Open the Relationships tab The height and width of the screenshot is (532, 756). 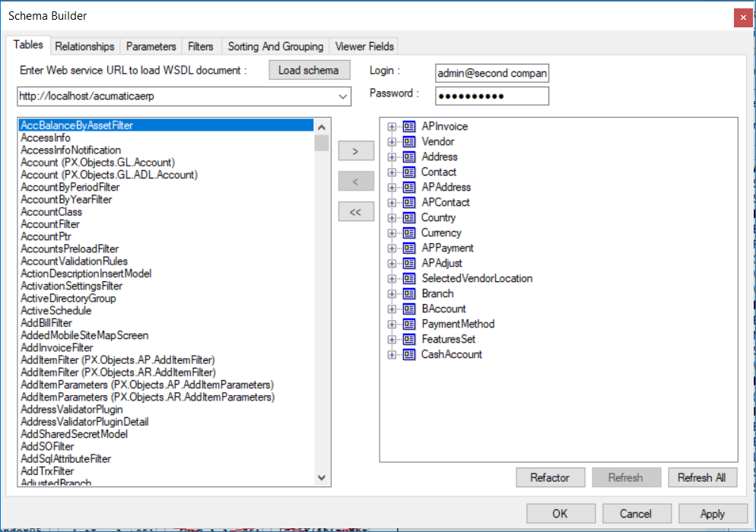(x=85, y=46)
